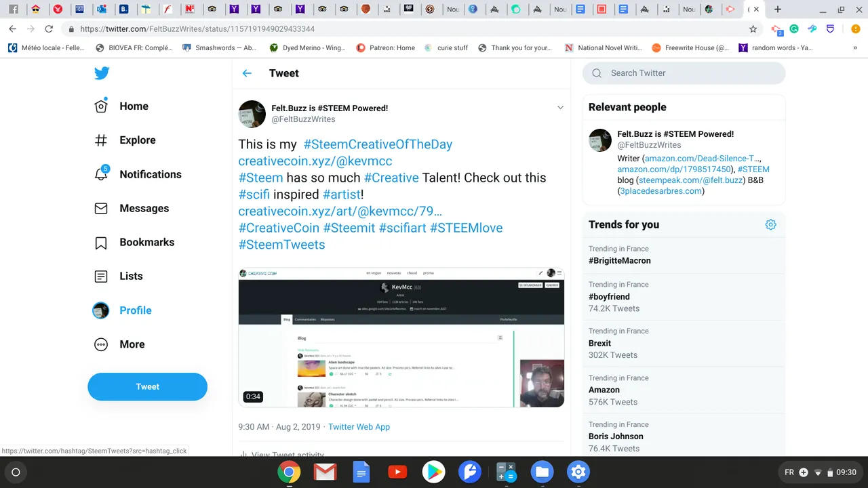
Task: Play the embedded 0:34 video
Action: click(x=401, y=338)
